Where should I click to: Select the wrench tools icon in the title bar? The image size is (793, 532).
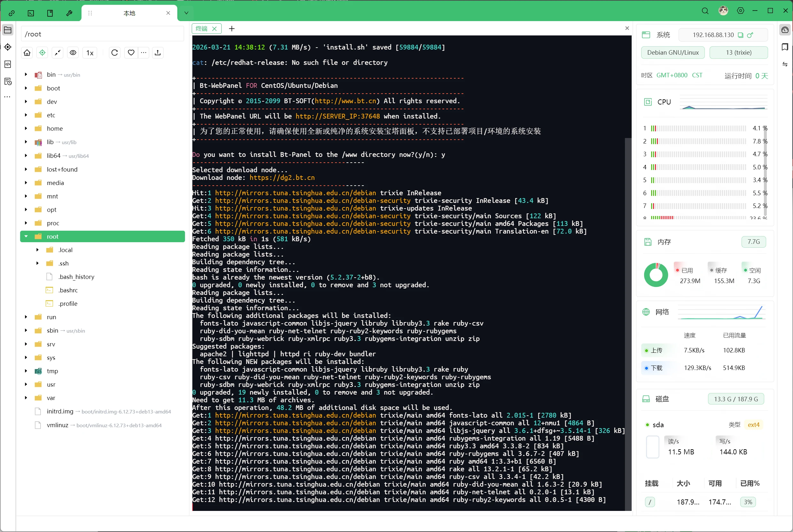69,13
